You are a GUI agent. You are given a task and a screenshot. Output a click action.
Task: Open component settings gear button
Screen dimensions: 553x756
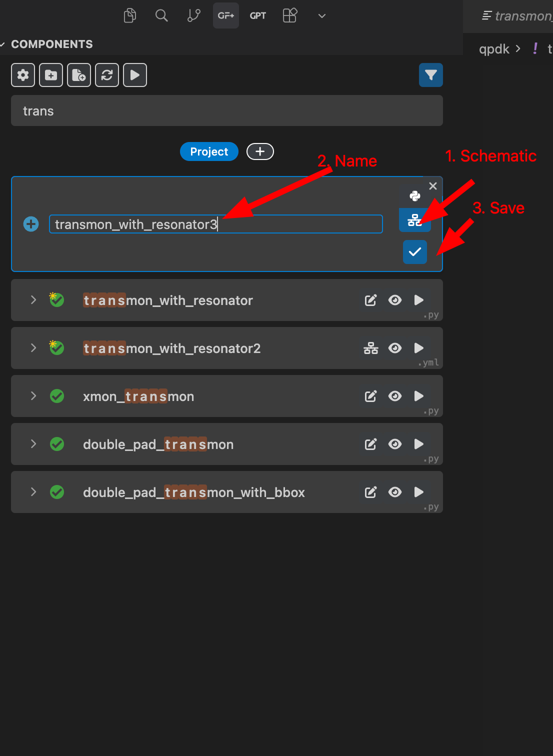[x=23, y=75]
